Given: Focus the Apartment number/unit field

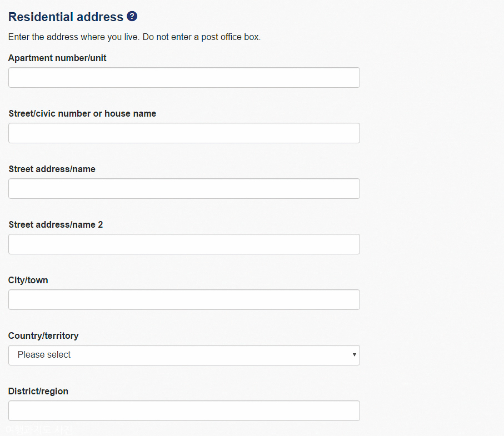Looking at the screenshot, I should 184,77.
